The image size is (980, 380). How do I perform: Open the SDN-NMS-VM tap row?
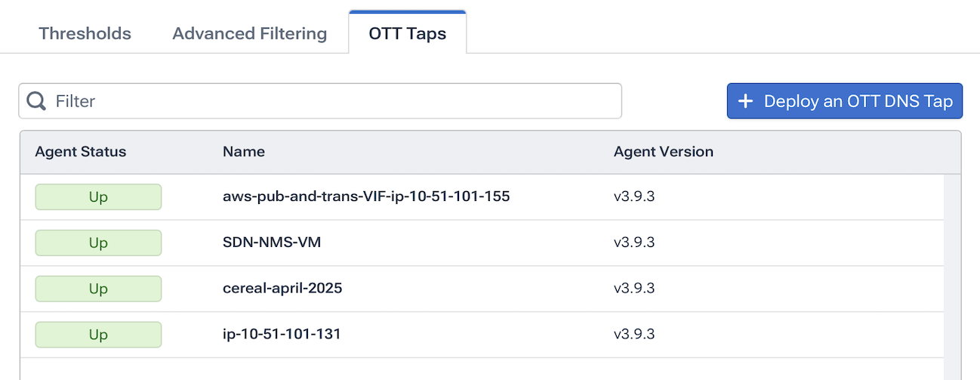273,243
